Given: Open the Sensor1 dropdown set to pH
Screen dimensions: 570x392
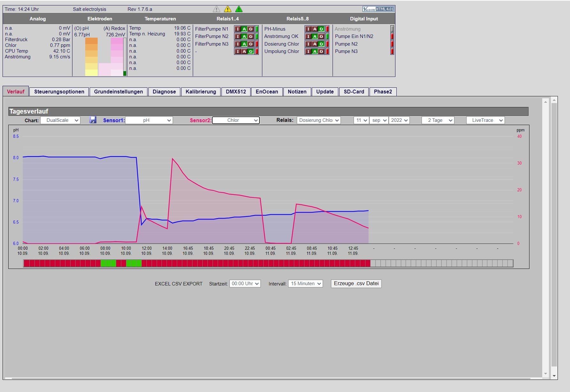Looking at the screenshot, I should (149, 120).
